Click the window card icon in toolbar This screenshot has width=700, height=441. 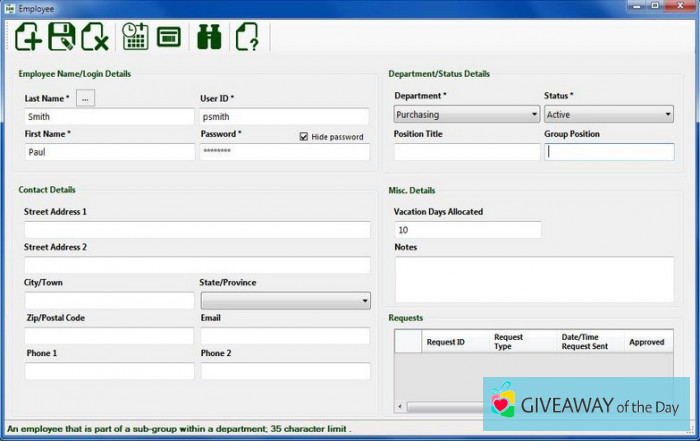click(168, 37)
